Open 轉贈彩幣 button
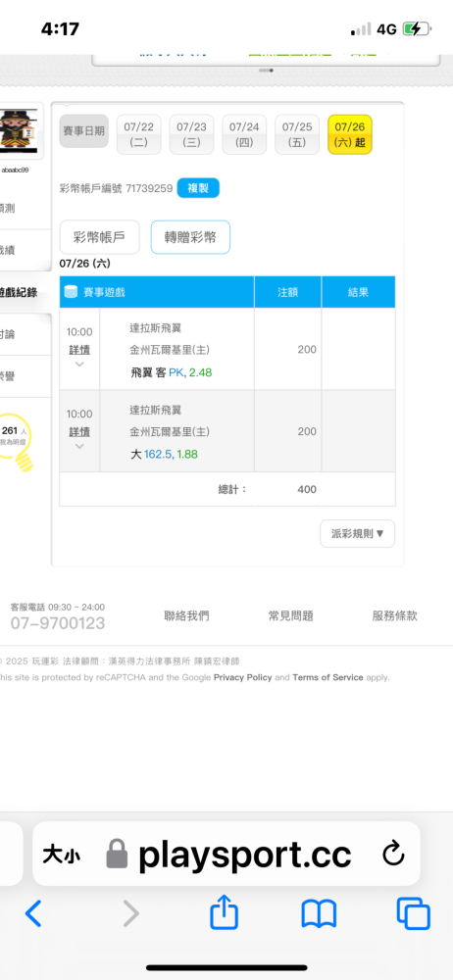 coord(190,237)
